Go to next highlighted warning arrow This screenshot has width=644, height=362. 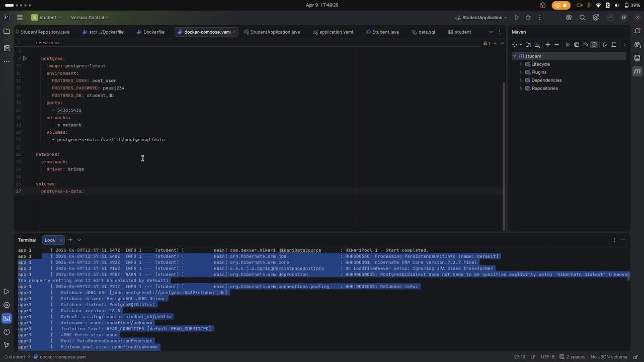[x=501, y=43]
